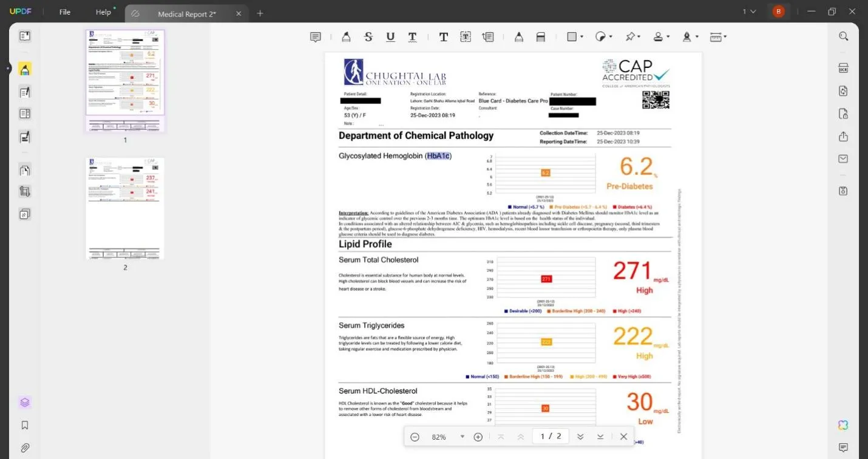Select the Strikethrough tool
The image size is (868, 459).
pos(368,37)
